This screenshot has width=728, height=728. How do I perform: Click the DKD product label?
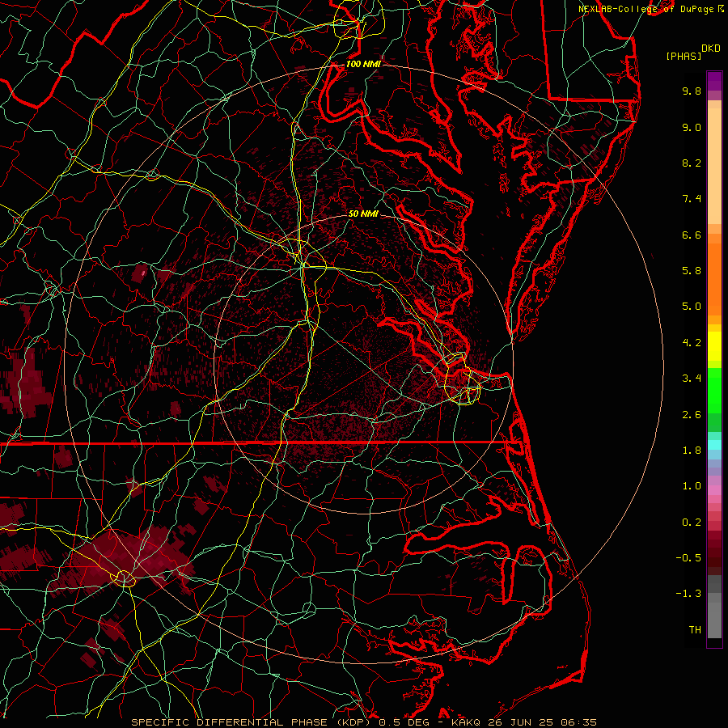711,49
